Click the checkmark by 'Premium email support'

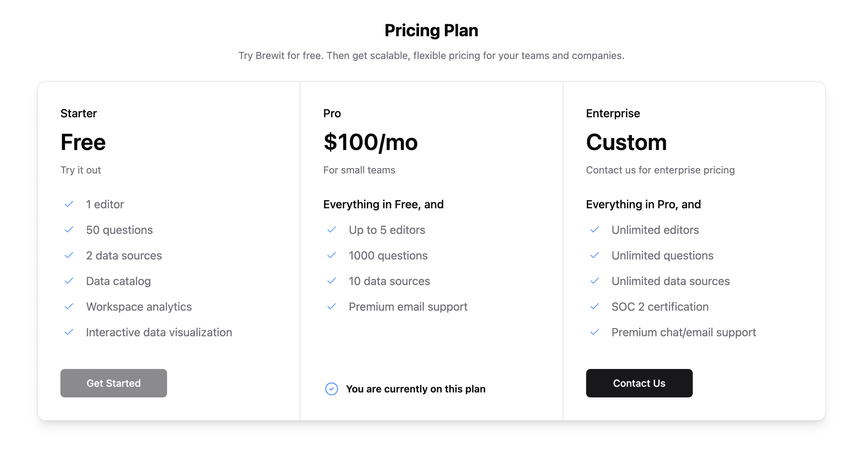coord(332,307)
